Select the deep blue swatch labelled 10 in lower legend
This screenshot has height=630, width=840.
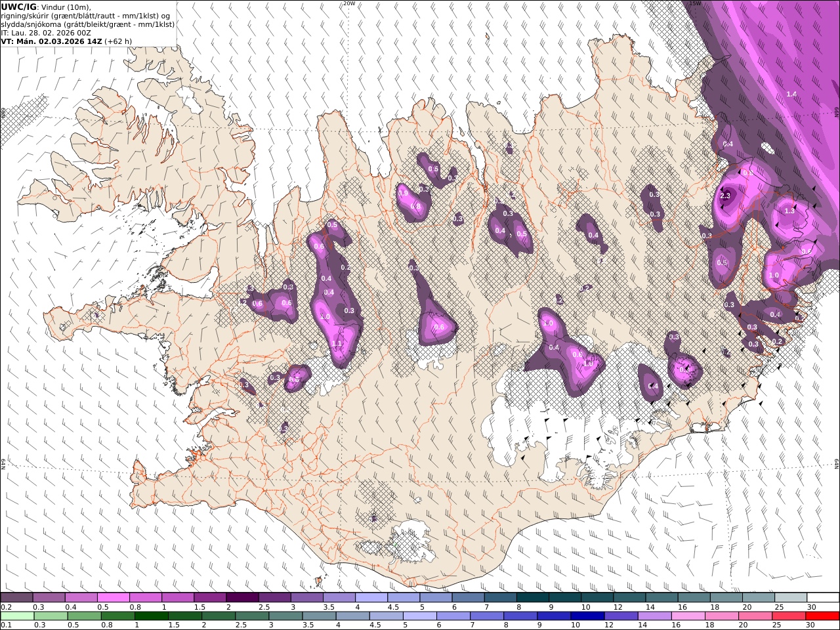(588, 616)
